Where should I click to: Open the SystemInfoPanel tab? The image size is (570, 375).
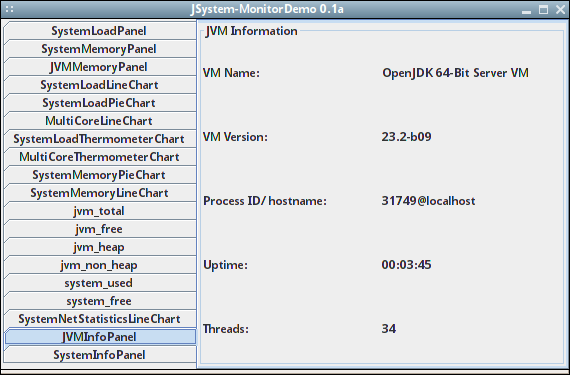[100, 355]
